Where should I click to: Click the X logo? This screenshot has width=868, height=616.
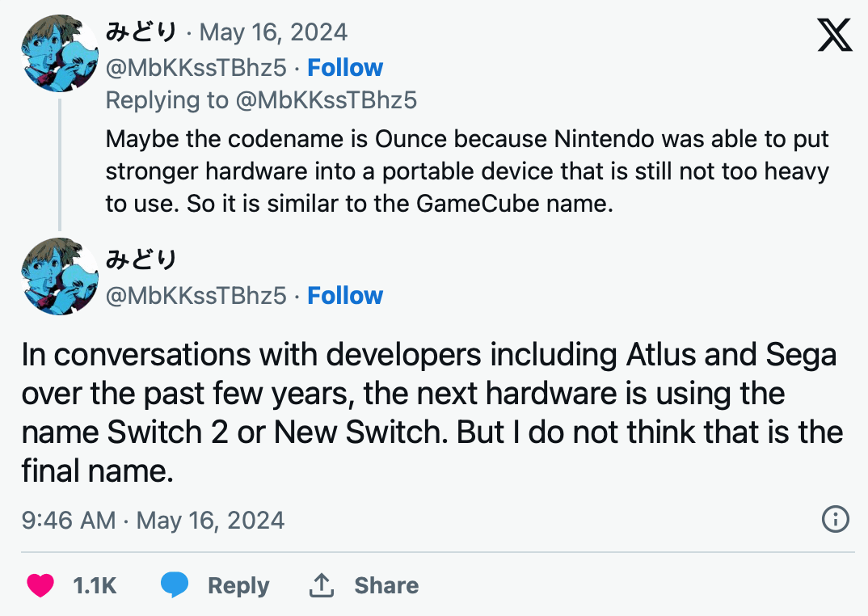[x=835, y=34]
